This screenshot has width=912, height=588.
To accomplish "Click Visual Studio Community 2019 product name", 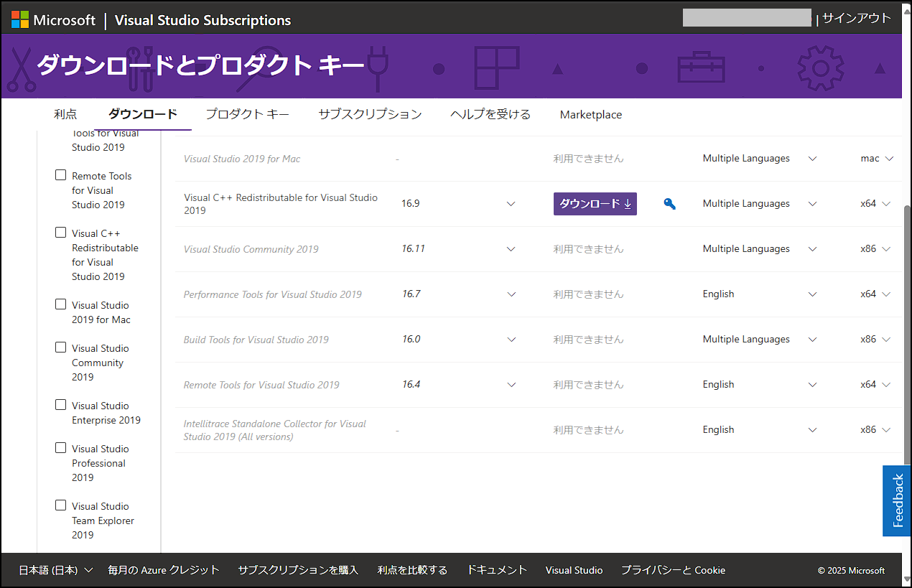I will [251, 249].
